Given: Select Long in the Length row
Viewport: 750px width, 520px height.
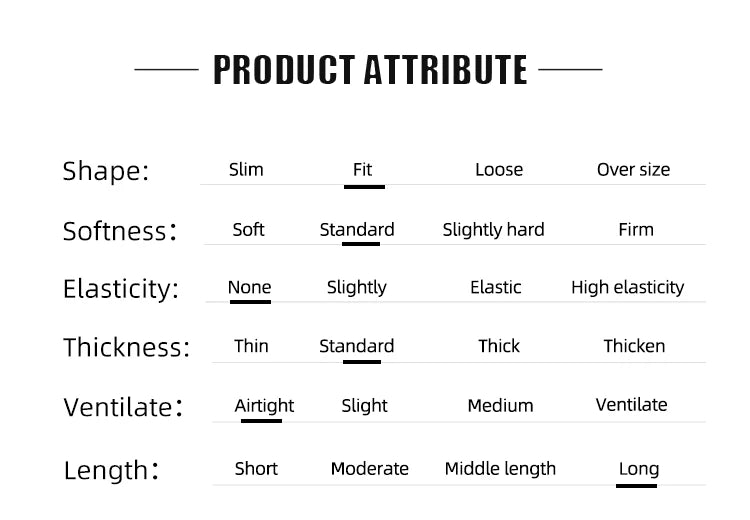Looking at the screenshot, I should tap(638, 469).
